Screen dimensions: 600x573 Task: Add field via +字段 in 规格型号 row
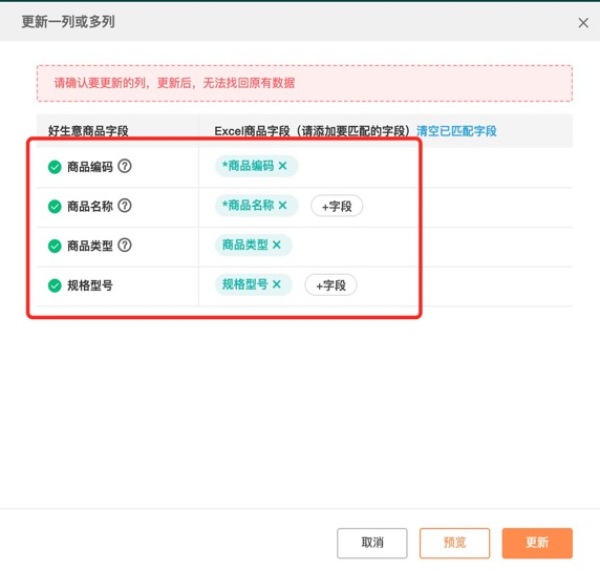pos(331,285)
